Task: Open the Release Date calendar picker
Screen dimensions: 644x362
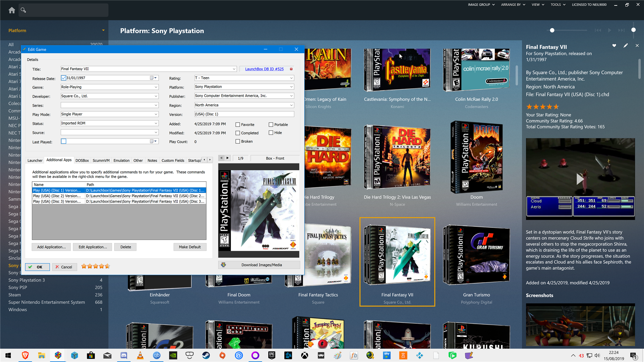Action: coord(153,78)
